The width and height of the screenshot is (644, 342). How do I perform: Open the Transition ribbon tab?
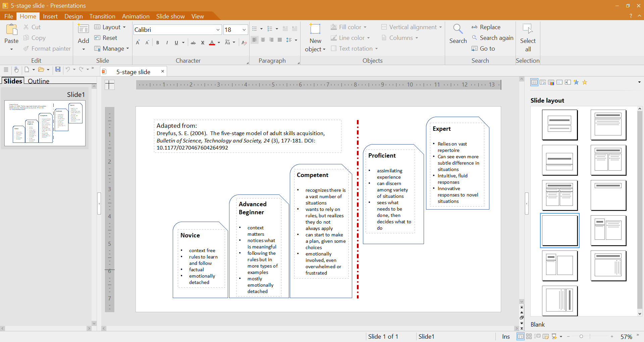click(x=102, y=16)
